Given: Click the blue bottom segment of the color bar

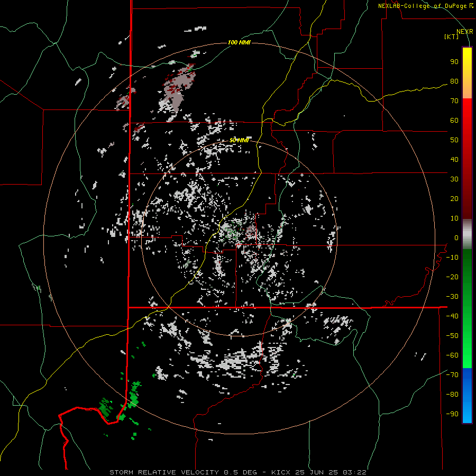Looking at the screenshot, I should pyautogui.click(x=467, y=396).
